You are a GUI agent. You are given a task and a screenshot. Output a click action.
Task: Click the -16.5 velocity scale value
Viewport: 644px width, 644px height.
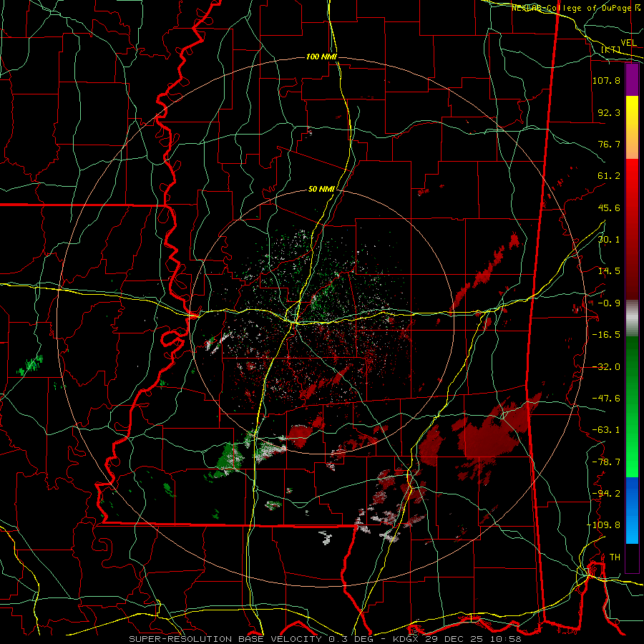[606, 335]
